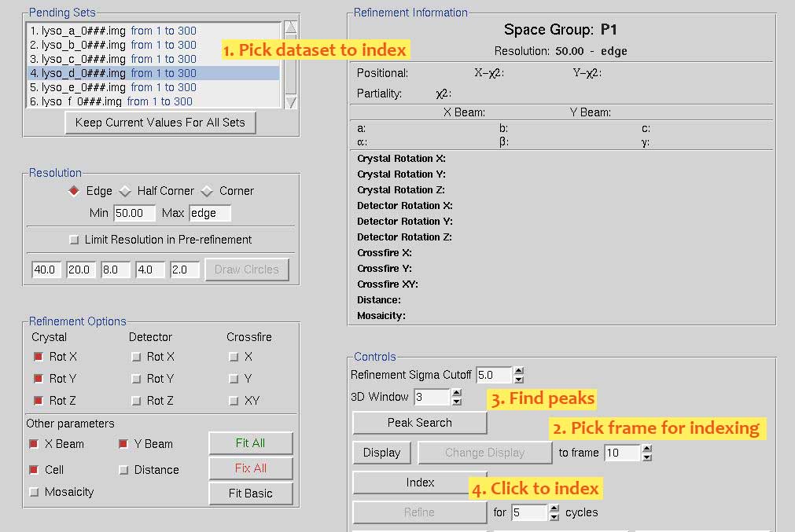Image resolution: width=795 pixels, height=532 pixels.
Task: Toggle the Mosaicity checkbox
Action: pyautogui.click(x=34, y=492)
